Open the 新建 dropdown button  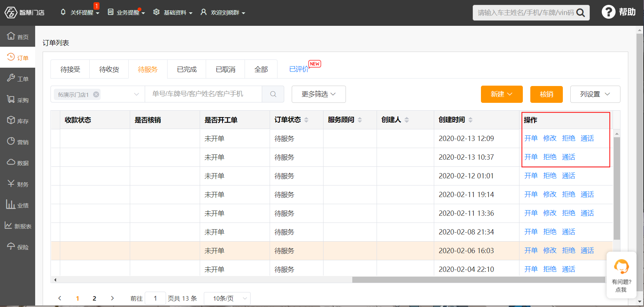[x=502, y=94]
